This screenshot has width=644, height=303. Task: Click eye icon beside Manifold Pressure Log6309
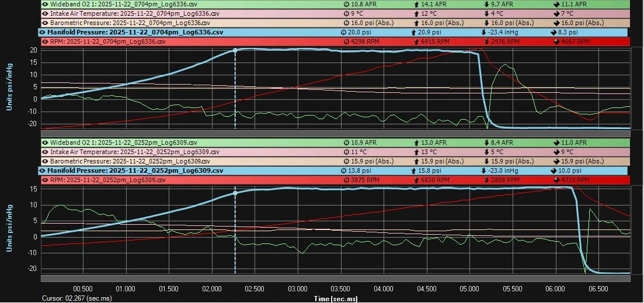click(x=42, y=170)
